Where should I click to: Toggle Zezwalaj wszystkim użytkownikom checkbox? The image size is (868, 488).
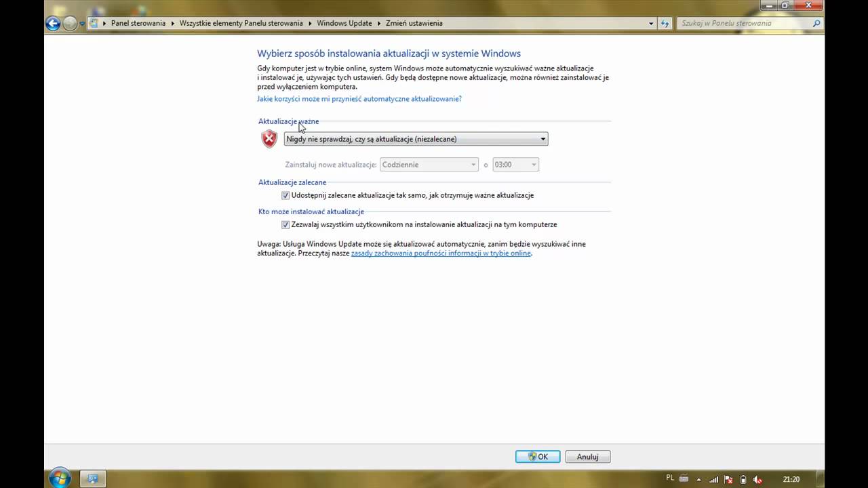click(x=285, y=224)
